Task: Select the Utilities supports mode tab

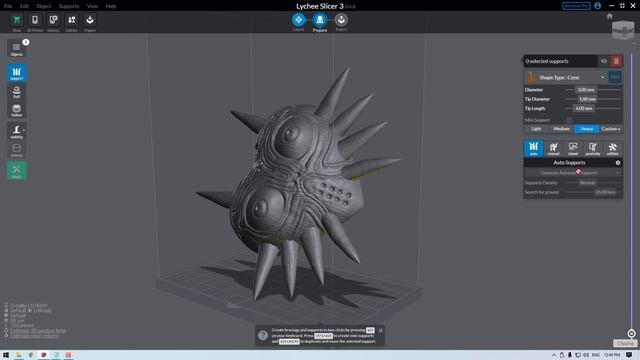Action: click(x=612, y=148)
